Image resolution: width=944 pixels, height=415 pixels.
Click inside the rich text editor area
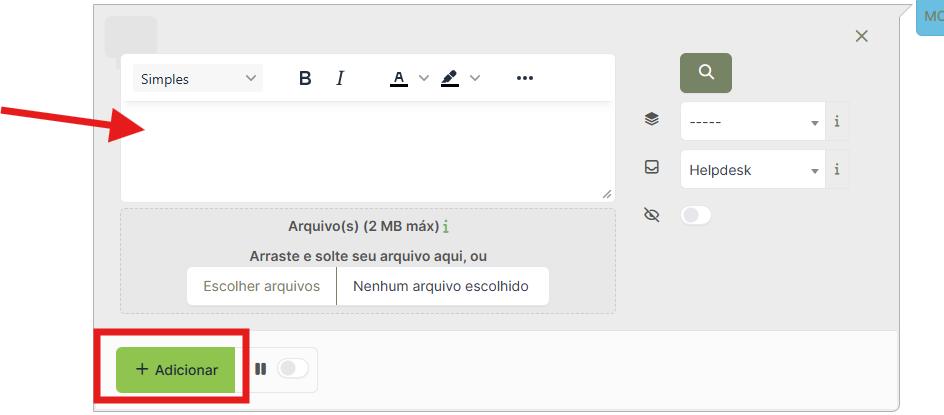[x=367, y=151]
